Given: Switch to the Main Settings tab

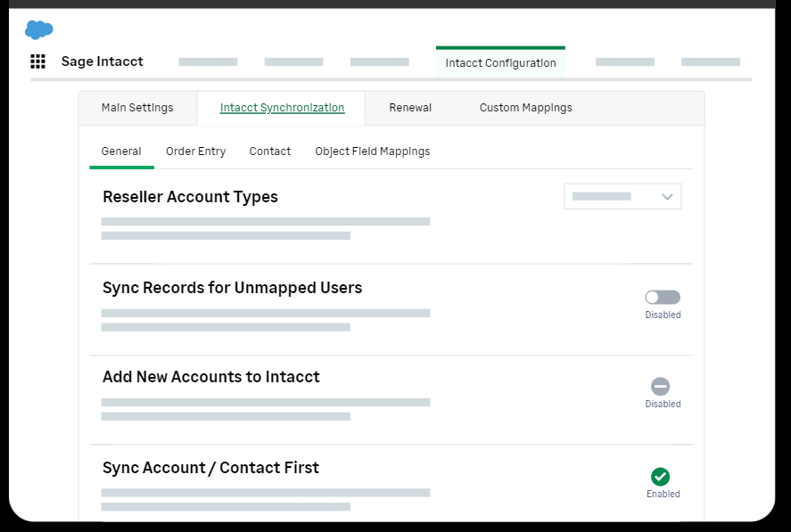Looking at the screenshot, I should point(137,108).
